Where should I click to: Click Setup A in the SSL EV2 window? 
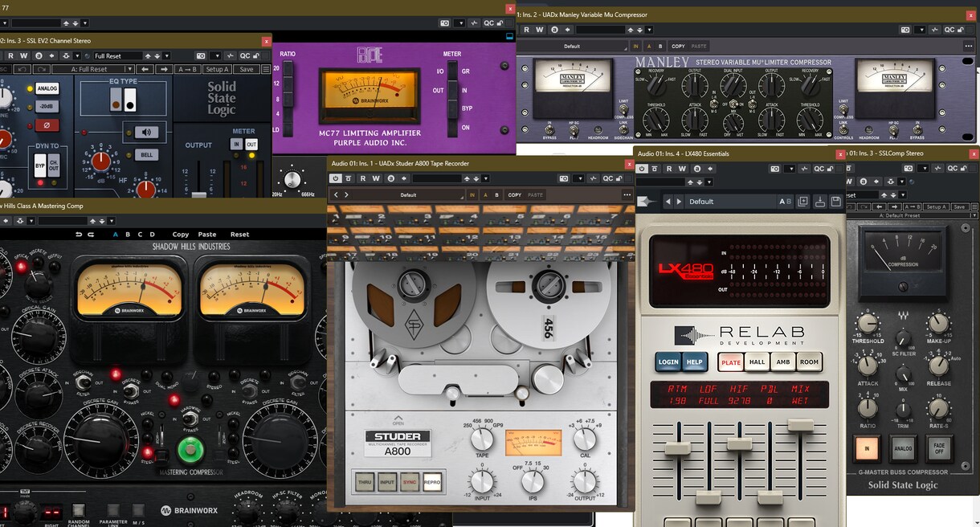218,69
